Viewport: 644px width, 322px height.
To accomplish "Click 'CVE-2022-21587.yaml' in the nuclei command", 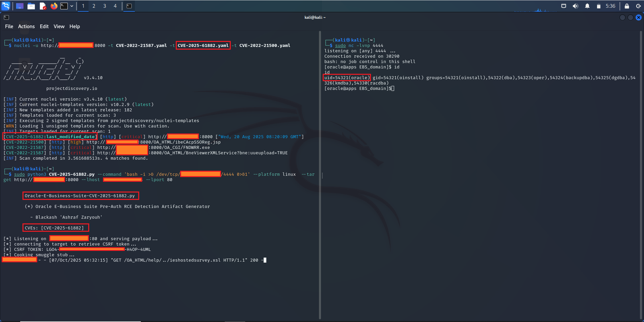I will click(x=141, y=45).
